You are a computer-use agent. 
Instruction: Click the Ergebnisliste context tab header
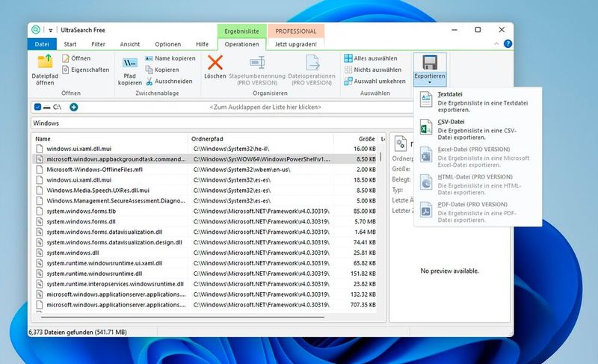click(x=241, y=31)
